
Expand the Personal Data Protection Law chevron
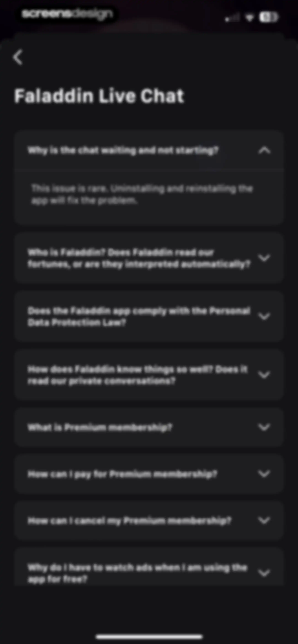tap(264, 316)
